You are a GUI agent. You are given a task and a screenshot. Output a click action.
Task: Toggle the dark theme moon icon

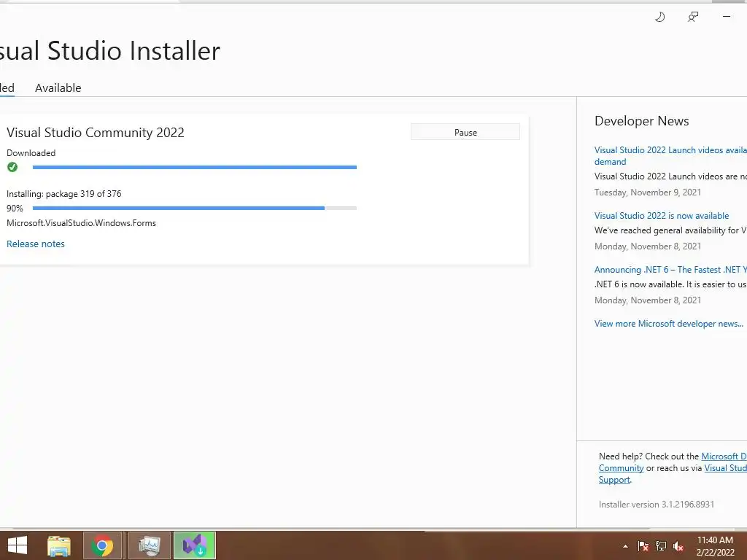point(659,17)
